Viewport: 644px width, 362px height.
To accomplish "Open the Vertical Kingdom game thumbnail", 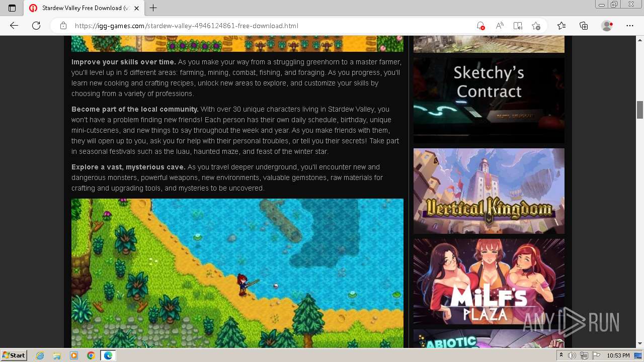I will (489, 191).
